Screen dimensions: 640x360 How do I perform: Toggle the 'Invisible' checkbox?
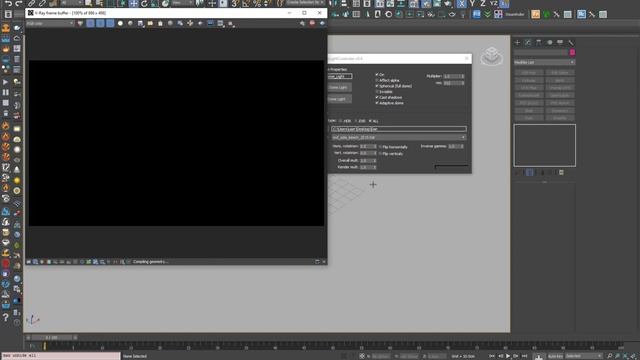[x=377, y=92]
